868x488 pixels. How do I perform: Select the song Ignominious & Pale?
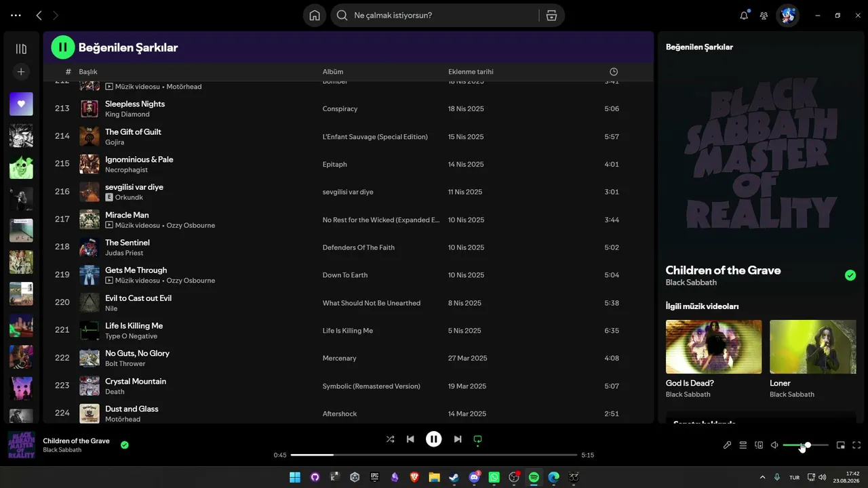[x=139, y=159]
